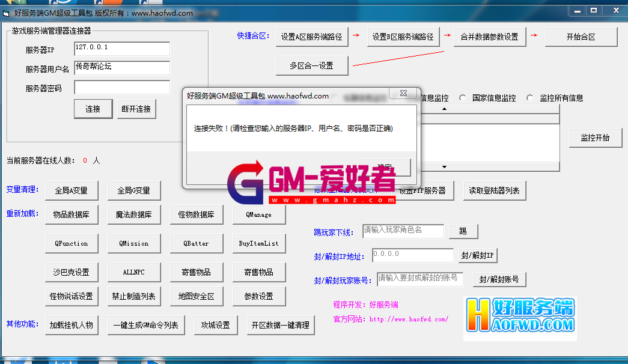Open 合并数据参数设置

pos(489,37)
